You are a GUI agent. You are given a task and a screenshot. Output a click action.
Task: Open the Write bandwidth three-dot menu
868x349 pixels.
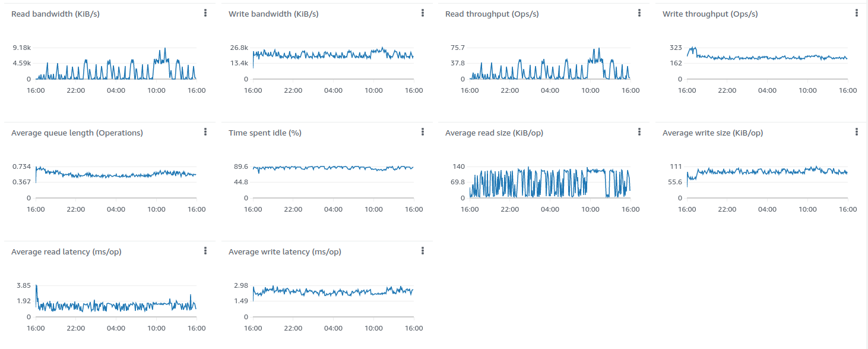[423, 13]
